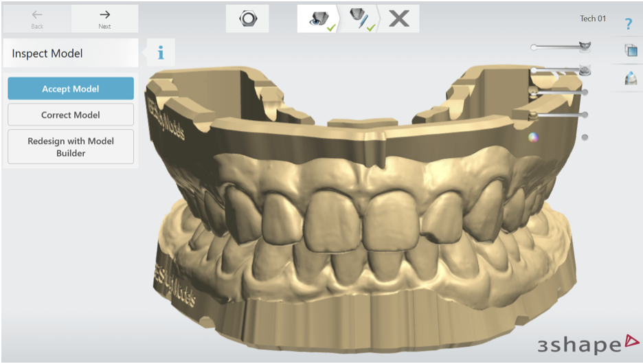Choose Redesign with Model Builder
643x364 pixels.
point(71,147)
